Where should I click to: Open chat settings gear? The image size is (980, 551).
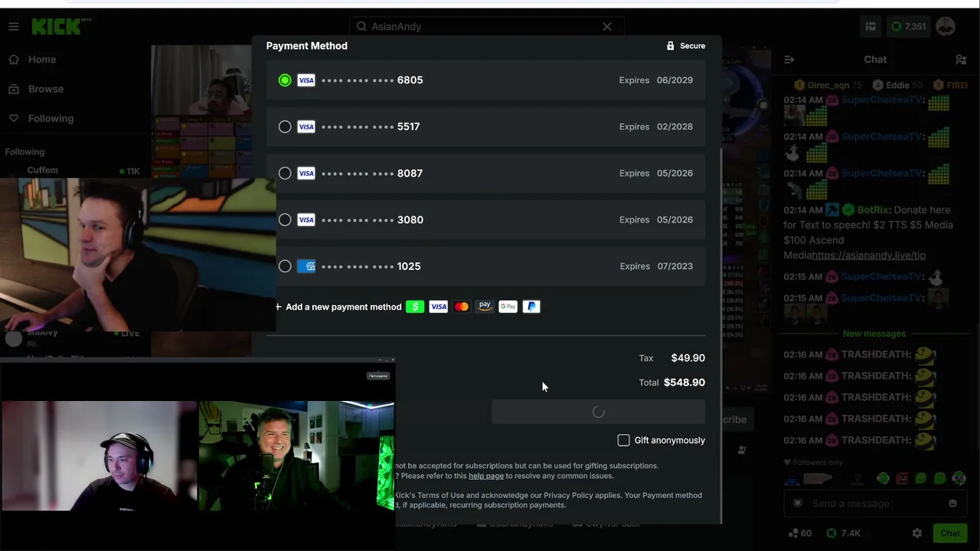pos(917,533)
